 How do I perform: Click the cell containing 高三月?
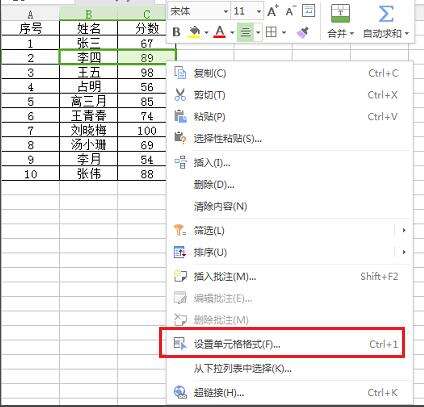pos(89,101)
